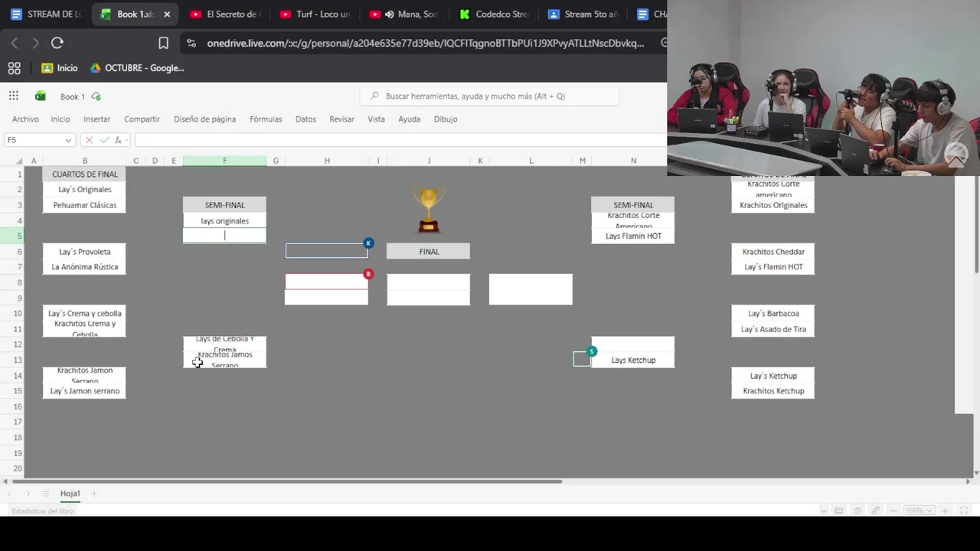Open the Insertar ribbon tab

pyautogui.click(x=96, y=119)
